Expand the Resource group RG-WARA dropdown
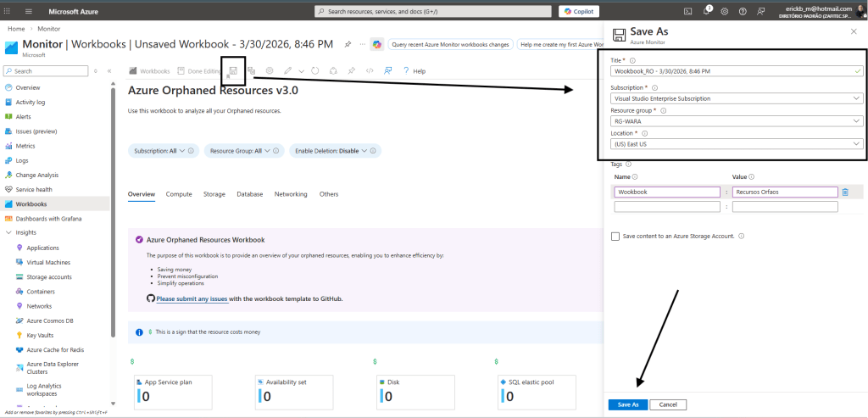The image size is (868, 418). 736,121
